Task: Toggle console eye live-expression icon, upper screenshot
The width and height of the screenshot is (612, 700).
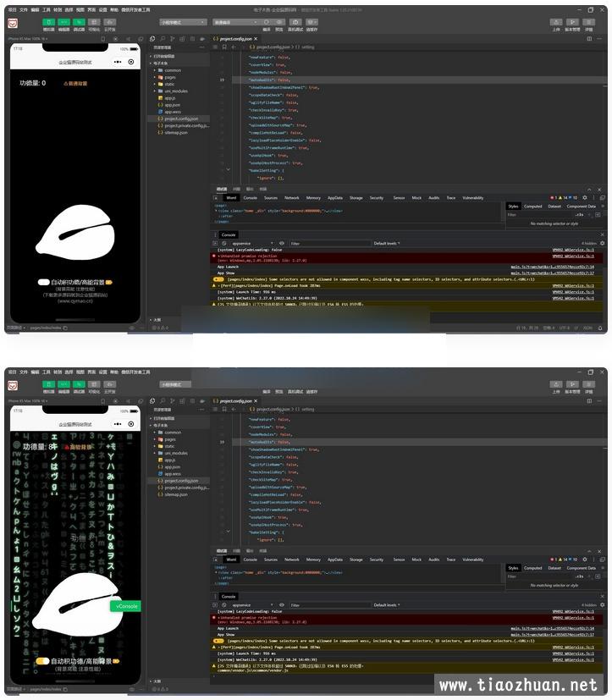Action: (x=282, y=243)
